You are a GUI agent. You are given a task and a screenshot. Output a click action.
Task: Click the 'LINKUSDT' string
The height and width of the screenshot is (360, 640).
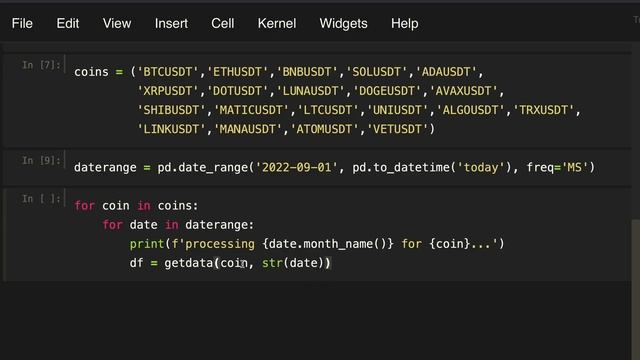pyautogui.click(x=171, y=129)
